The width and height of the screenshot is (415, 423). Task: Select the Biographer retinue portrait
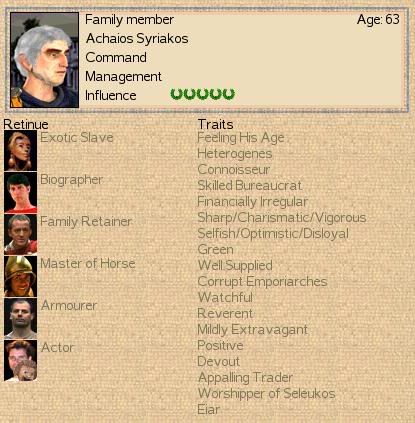(20, 192)
